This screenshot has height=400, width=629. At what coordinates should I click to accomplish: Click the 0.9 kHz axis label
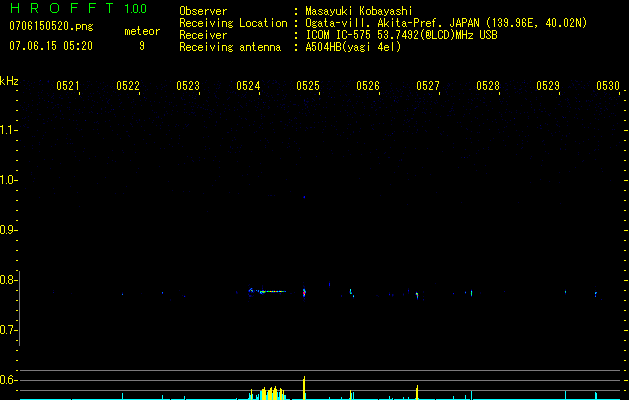[x=8, y=230]
